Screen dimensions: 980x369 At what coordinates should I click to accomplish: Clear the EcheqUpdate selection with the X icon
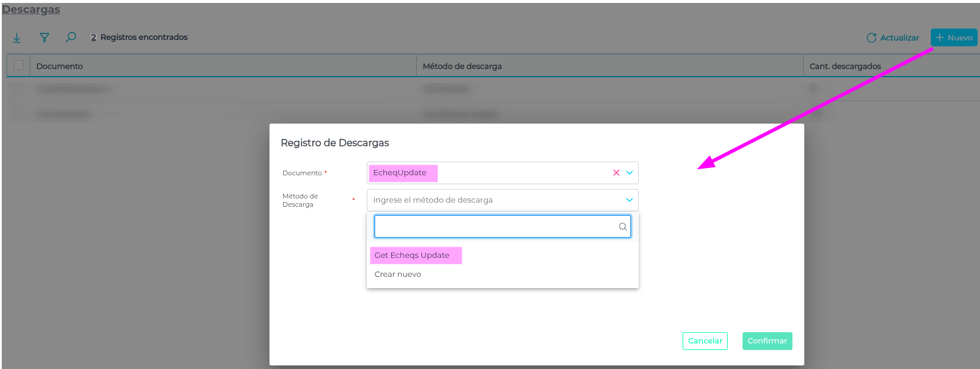coord(616,173)
